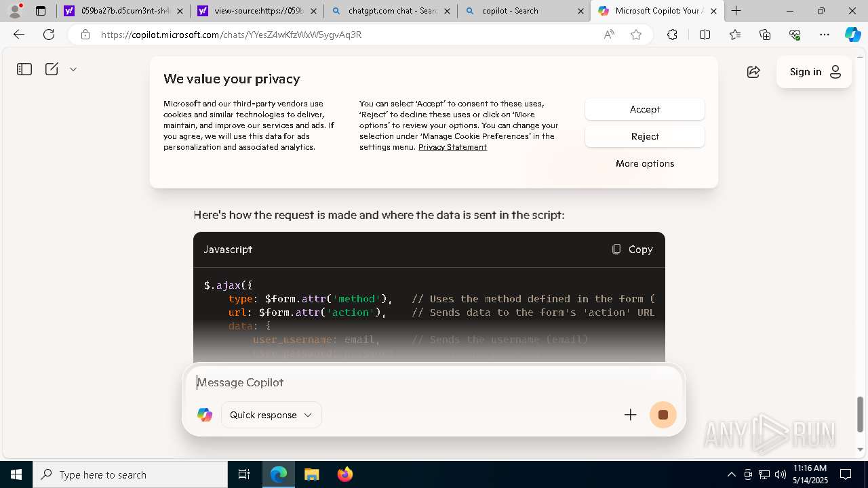Switch to the view-source tab

(x=256, y=11)
